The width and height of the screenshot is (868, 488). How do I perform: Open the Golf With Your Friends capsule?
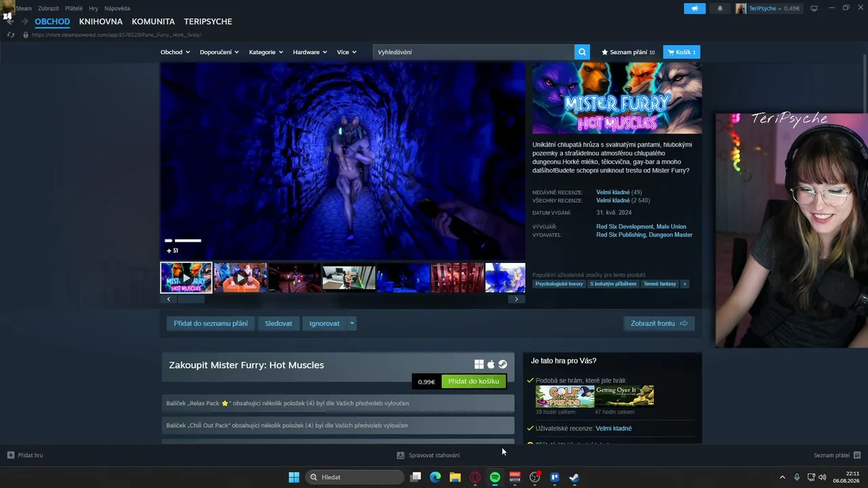[x=565, y=396]
